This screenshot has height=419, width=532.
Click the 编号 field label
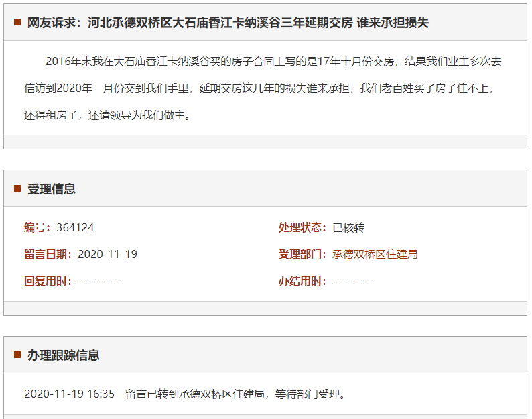(x=38, y=228)
